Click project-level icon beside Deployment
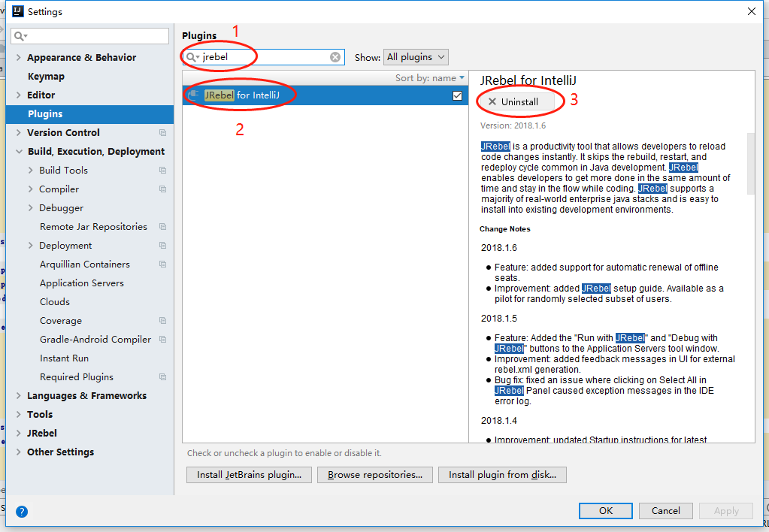This screenshot has width=769, height=532. [163, 246]
